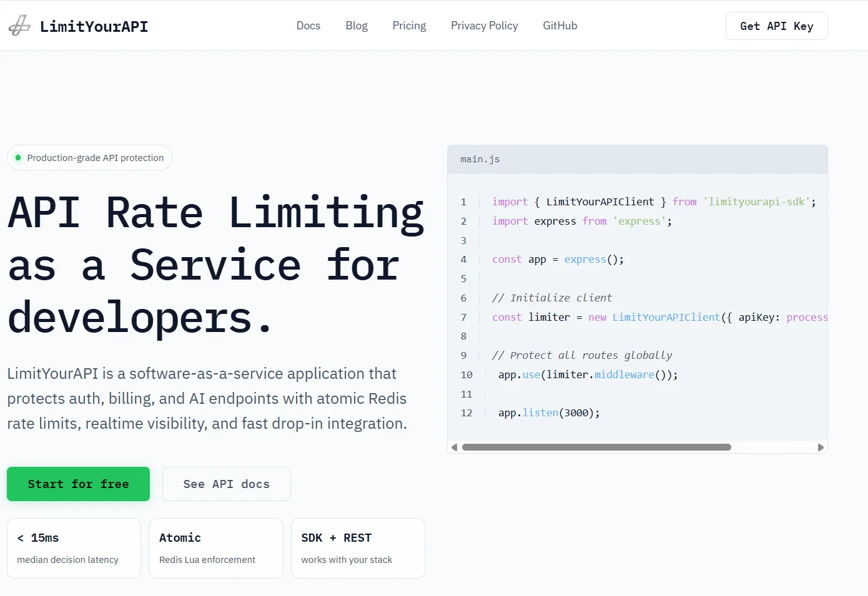Click 'app.listen(3000);' code line
Image resolution: width=868 pixels, height=596 pixels.
point(549,413)
